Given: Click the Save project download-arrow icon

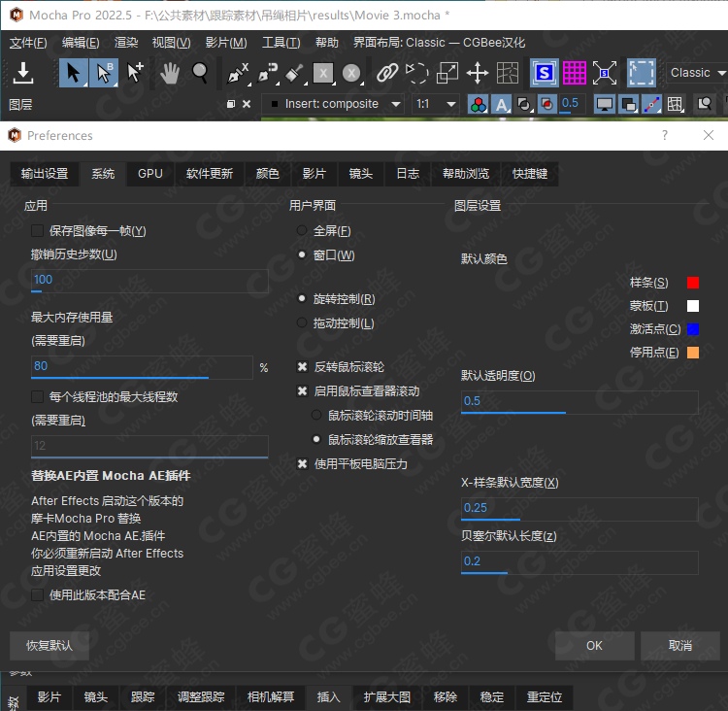Looking at the screenshot, I should click(22, 73).
